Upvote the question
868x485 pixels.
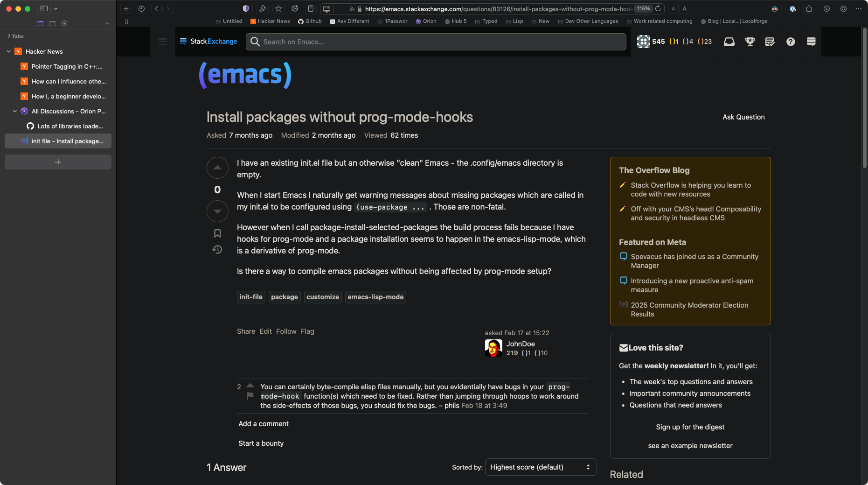[x=217, y=168]
